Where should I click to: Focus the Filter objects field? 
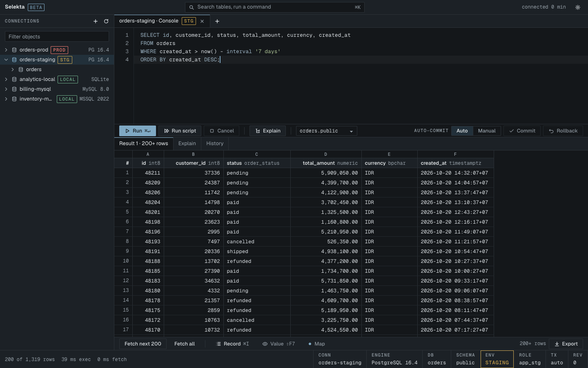coord(57,37)
